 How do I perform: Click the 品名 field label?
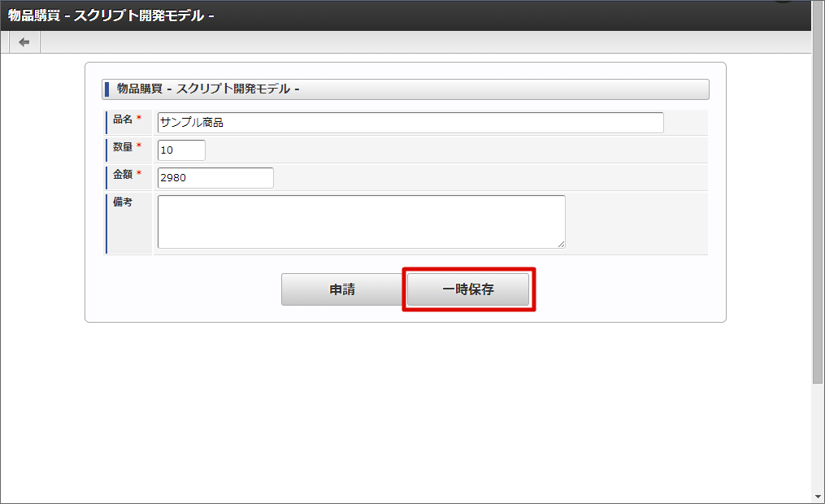point(123,119)
